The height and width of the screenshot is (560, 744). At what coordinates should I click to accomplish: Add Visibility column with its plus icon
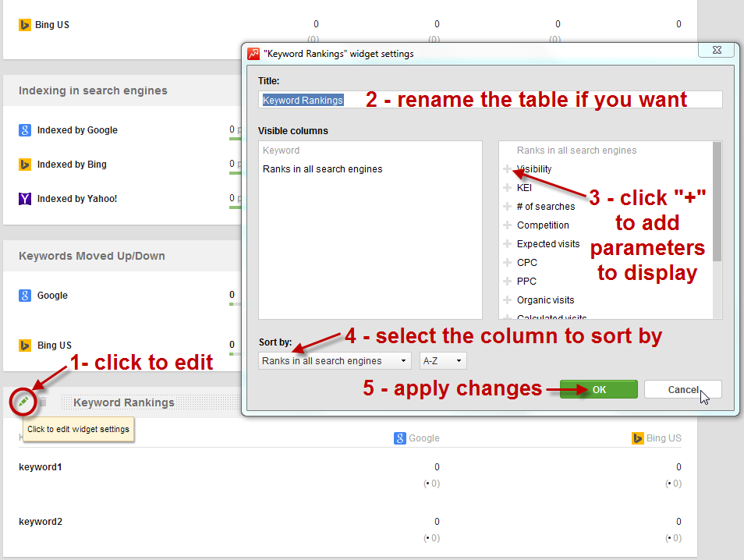point(507,168)
